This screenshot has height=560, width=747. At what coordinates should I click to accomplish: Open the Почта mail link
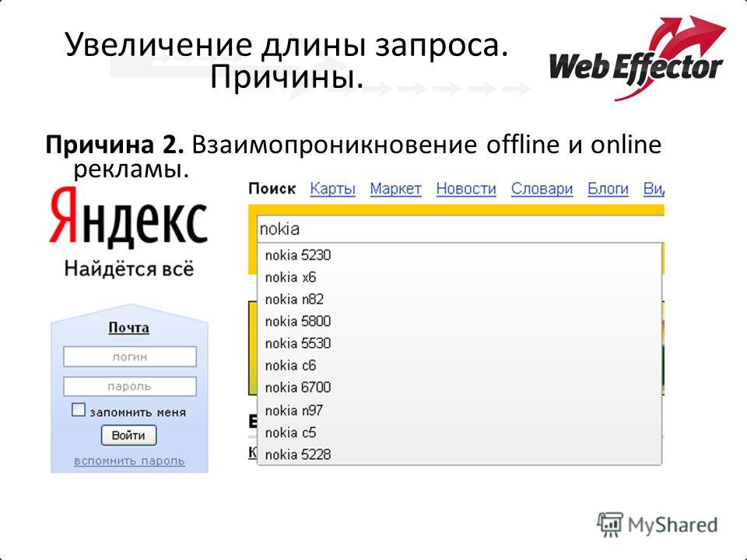[128, 327]
